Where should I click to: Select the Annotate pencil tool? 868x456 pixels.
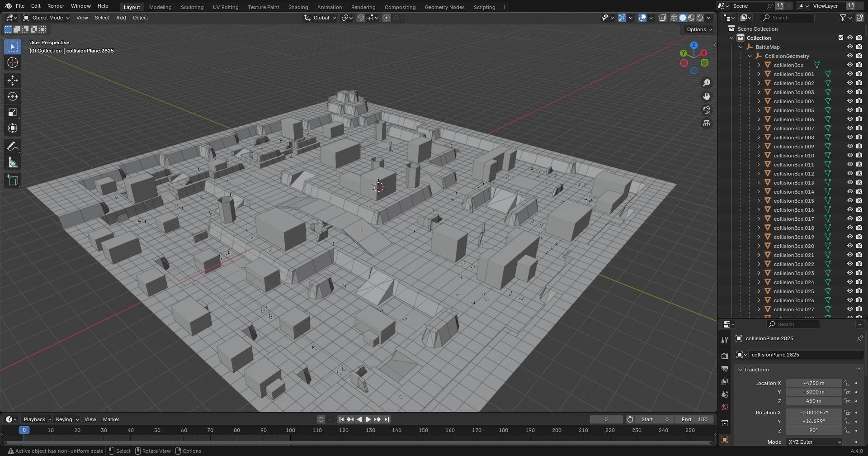point(13,146)
